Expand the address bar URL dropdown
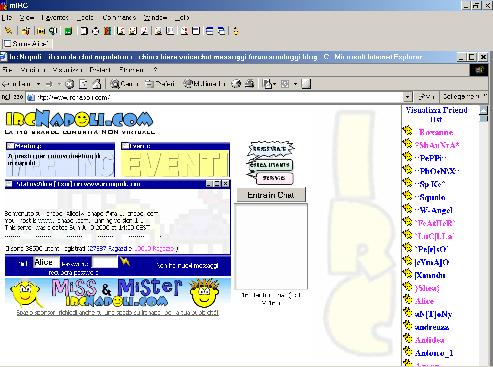The height and width of the screenshot is (367, 493). tap(408, 97)
